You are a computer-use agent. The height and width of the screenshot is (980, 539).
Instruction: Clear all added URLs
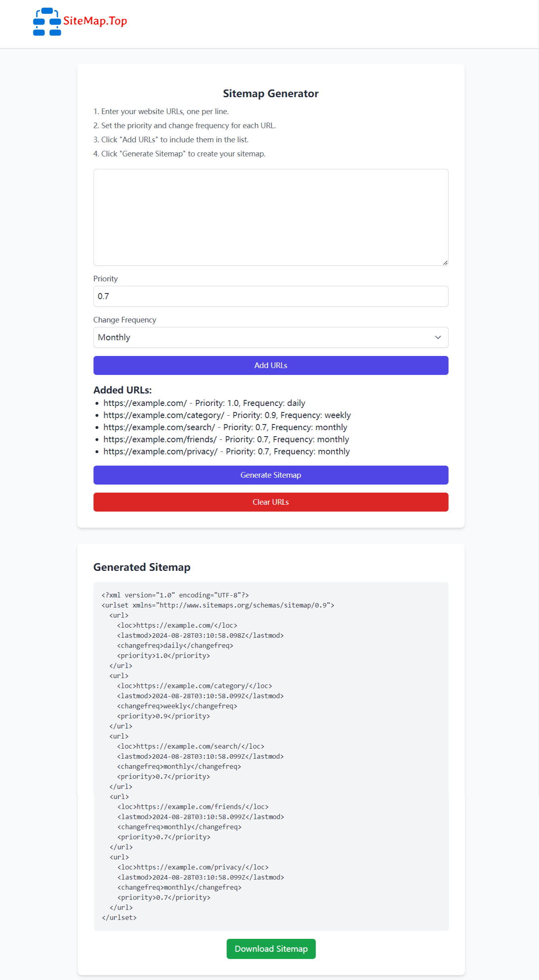tap(270, 502)
